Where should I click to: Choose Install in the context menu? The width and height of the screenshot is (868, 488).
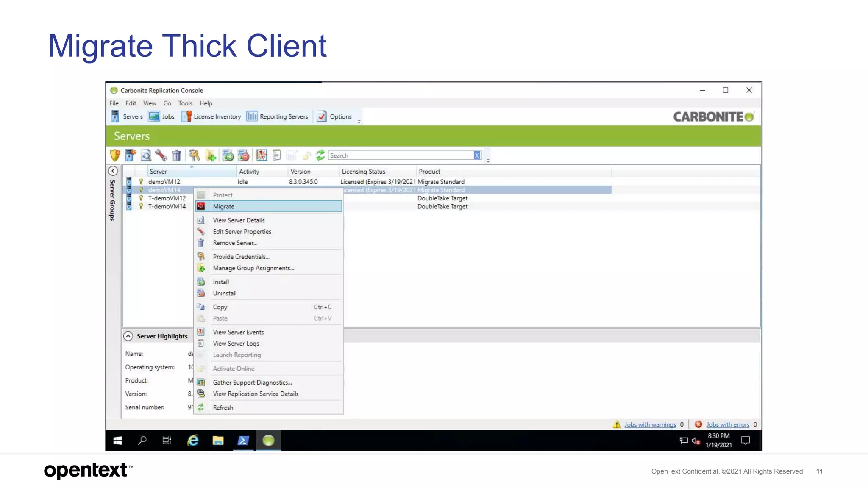coord(268,282)
